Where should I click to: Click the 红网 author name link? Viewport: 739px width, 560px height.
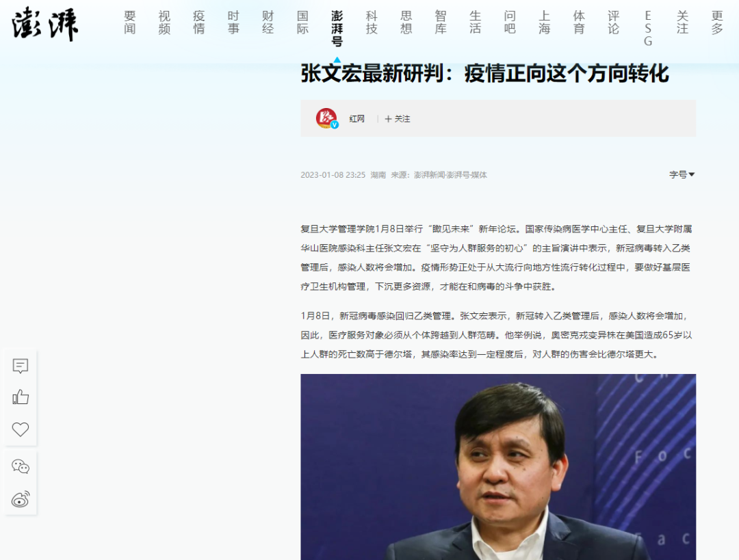coord(356,119)
